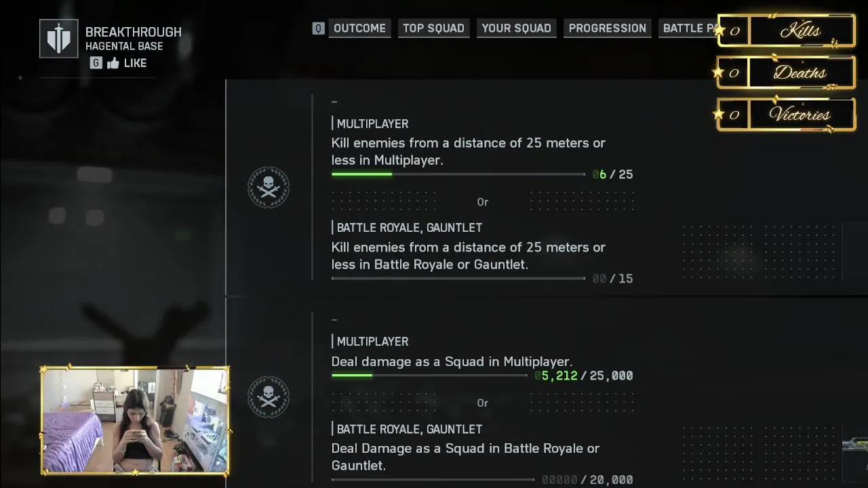Open the Outcome tab
868x488 pixels.
click(x=359, y=28)
